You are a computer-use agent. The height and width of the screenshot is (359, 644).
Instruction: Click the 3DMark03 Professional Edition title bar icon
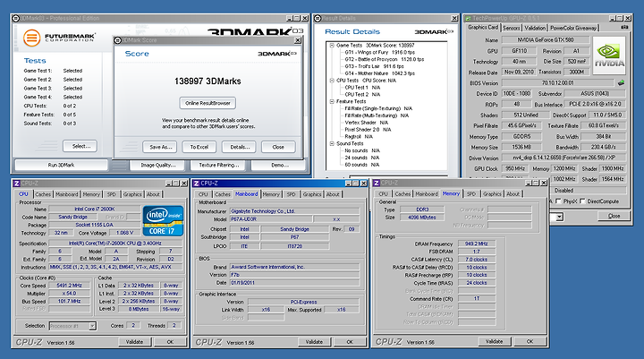(15, 18)
